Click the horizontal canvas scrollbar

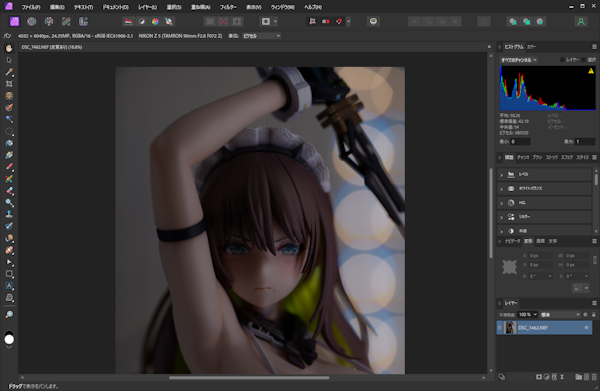pyautogui.click(x=249, y=378)
